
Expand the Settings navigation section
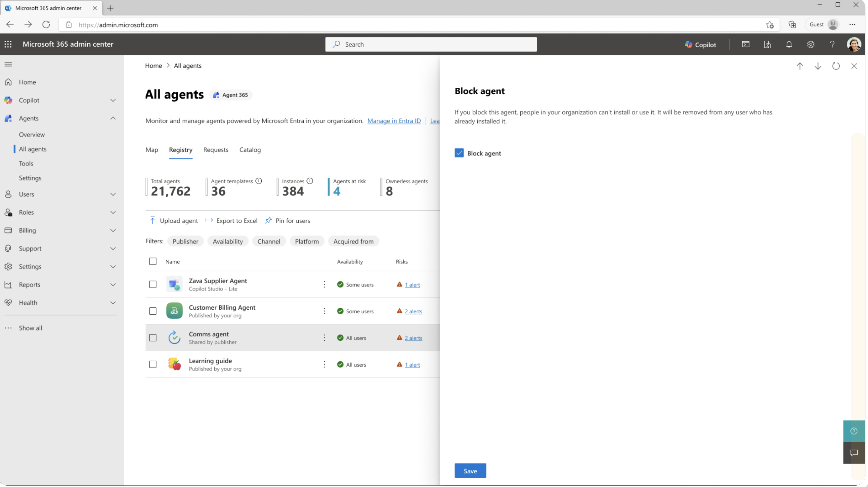[x=113, y=267]
